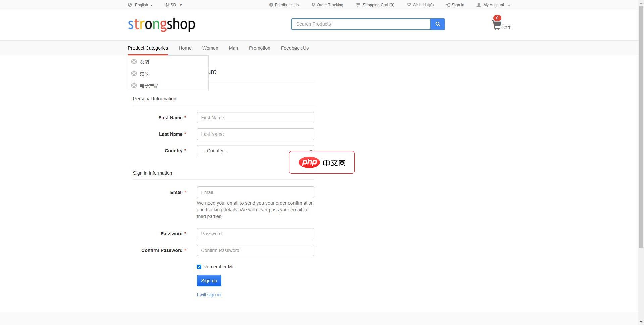Click the scrollbar up arrow

coord(641,3)
